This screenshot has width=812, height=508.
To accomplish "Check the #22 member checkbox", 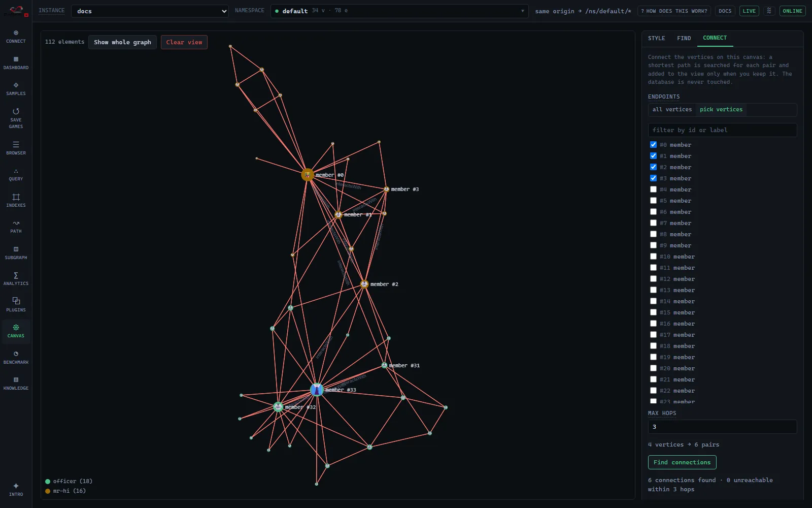I will [x=653, y=391].
